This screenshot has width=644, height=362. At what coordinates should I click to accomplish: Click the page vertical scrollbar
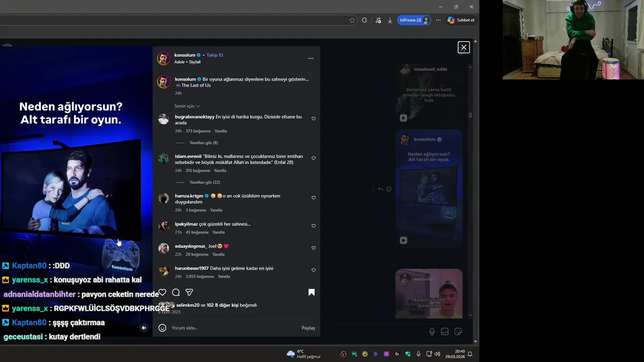pyautogui.click(x=475, y=192)
